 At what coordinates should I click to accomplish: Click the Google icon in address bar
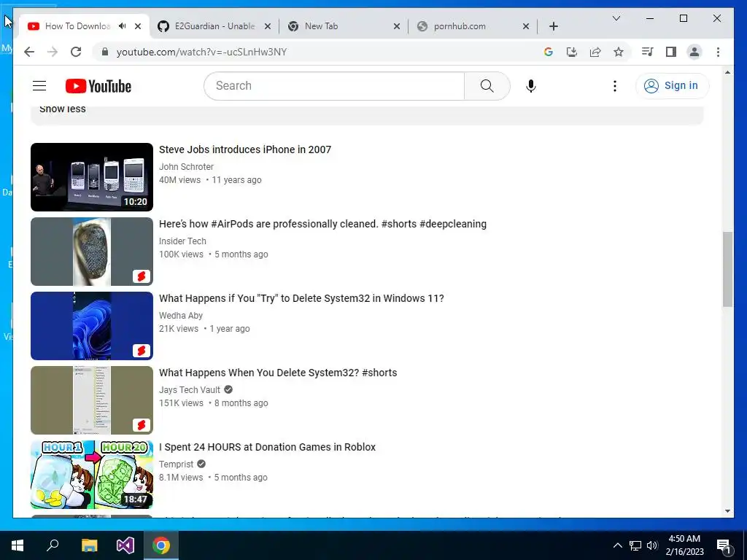coord(549,52)
